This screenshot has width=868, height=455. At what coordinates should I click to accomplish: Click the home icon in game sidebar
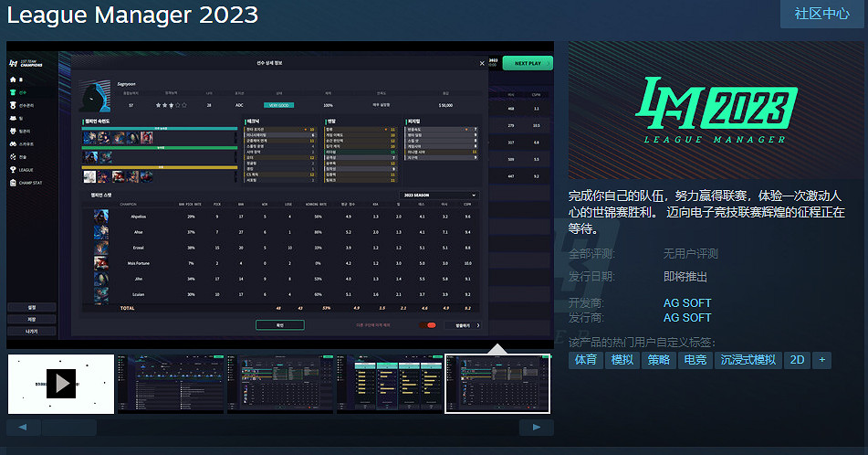point(12,80)
